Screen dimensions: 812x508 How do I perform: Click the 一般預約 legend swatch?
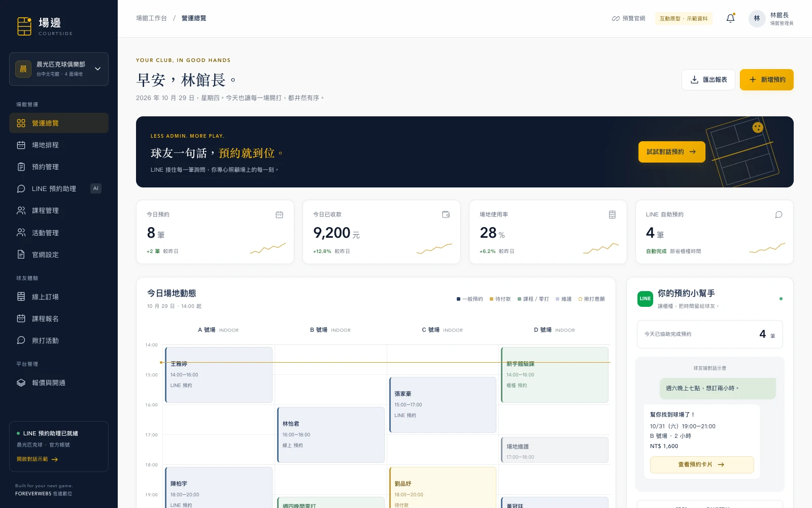[458, 299]
